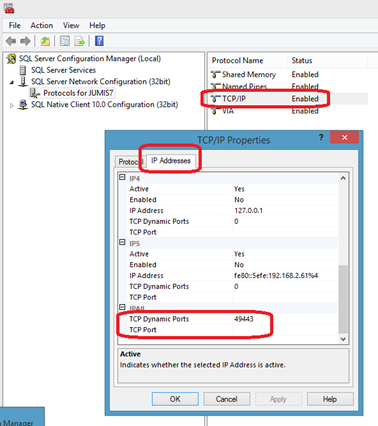The image size is (378, 426).
Task: Click the Manager taskbar button
Action: coord(22,417)
